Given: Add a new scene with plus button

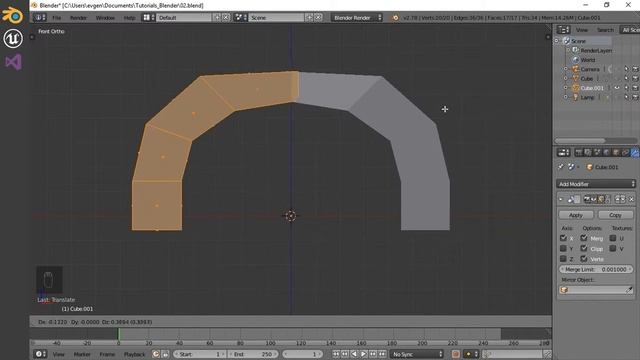Looking at the screenshot, I should [309, 18].
